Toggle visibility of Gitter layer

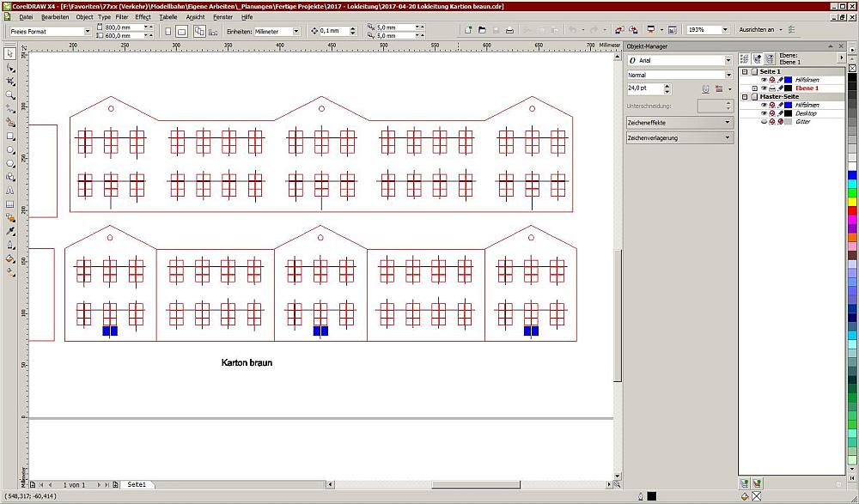(x=764, y=122)
